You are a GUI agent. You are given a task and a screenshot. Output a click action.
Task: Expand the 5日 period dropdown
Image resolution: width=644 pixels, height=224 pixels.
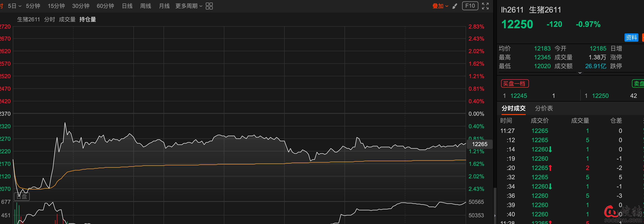click(15, 6)
